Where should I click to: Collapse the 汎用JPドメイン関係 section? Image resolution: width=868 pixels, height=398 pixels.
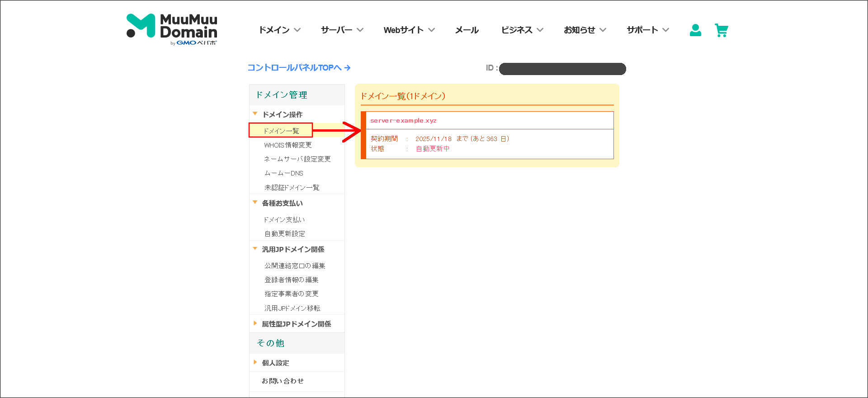tap(293, 249)
